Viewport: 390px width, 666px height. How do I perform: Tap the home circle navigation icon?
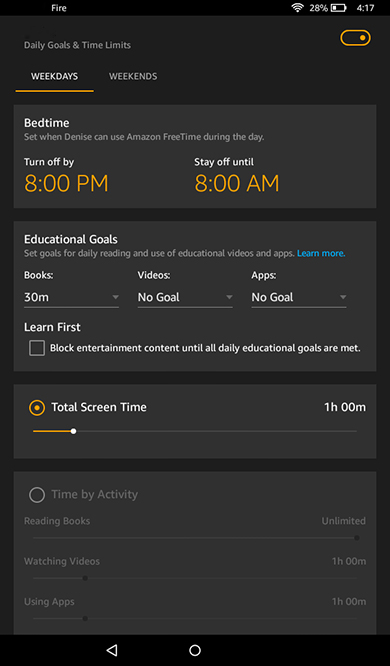tap(195, 650)
